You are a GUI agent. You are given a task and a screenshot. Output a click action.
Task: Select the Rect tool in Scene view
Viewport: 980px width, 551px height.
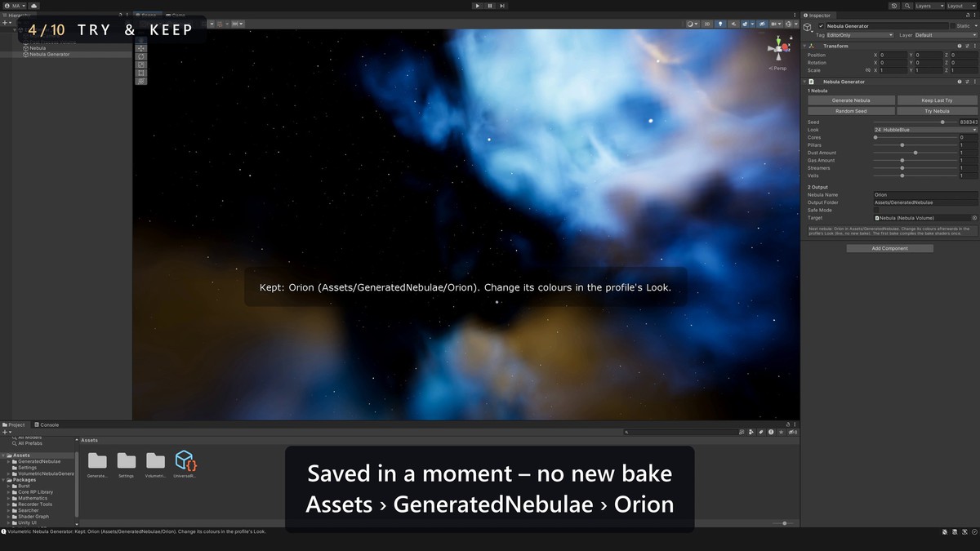coord(141,73)
